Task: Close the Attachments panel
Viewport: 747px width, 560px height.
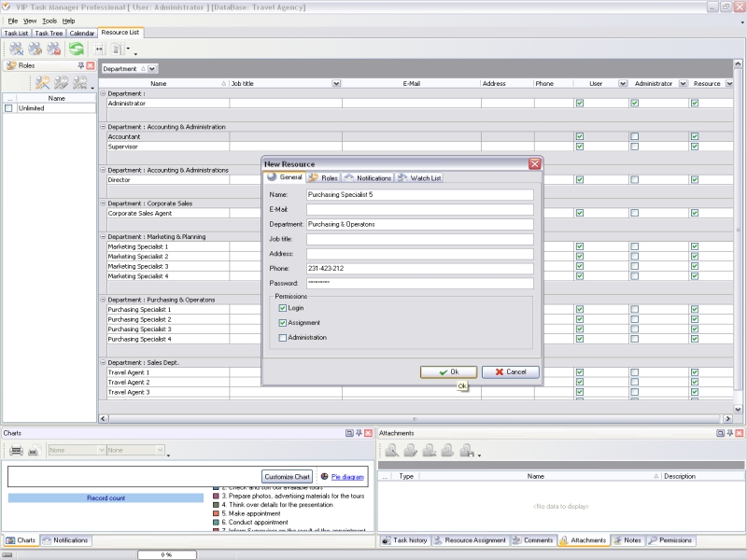Action: click(740, 433)
